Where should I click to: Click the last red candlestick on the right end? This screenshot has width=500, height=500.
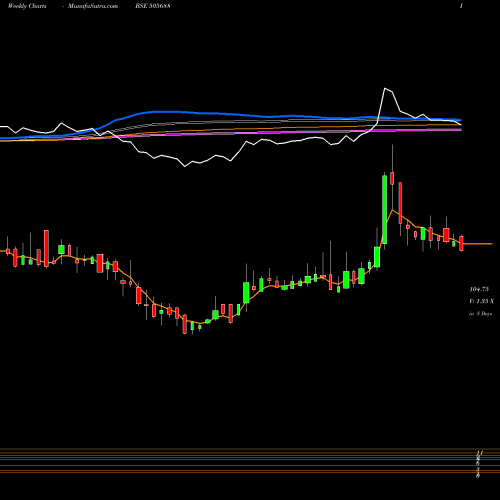(461, 243)
